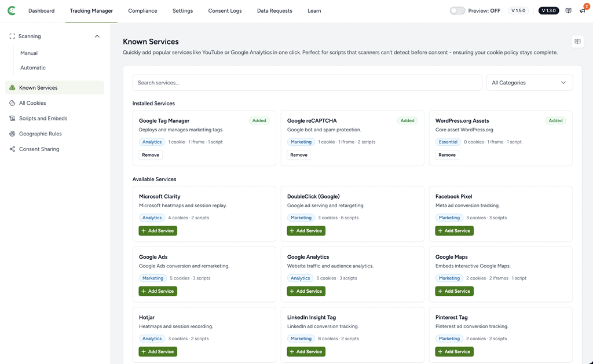
Task: Remove the WordPress.org Assets service
Action: (x=447, y=155)
